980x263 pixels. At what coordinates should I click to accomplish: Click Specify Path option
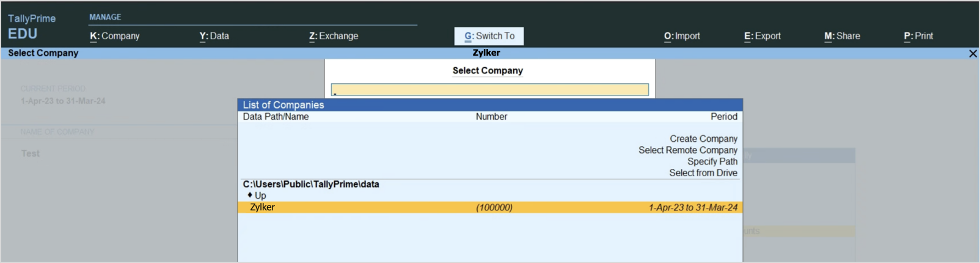pos(712,161)
